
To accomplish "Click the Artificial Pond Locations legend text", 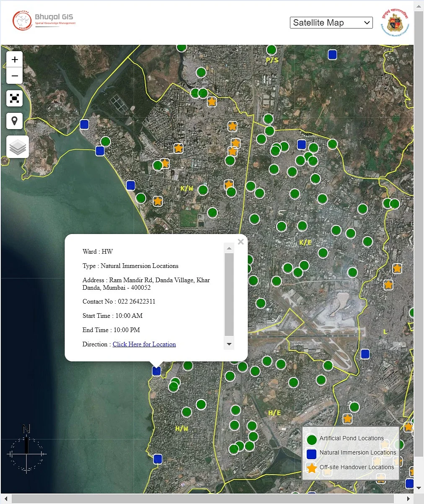I will click(352, 438).
